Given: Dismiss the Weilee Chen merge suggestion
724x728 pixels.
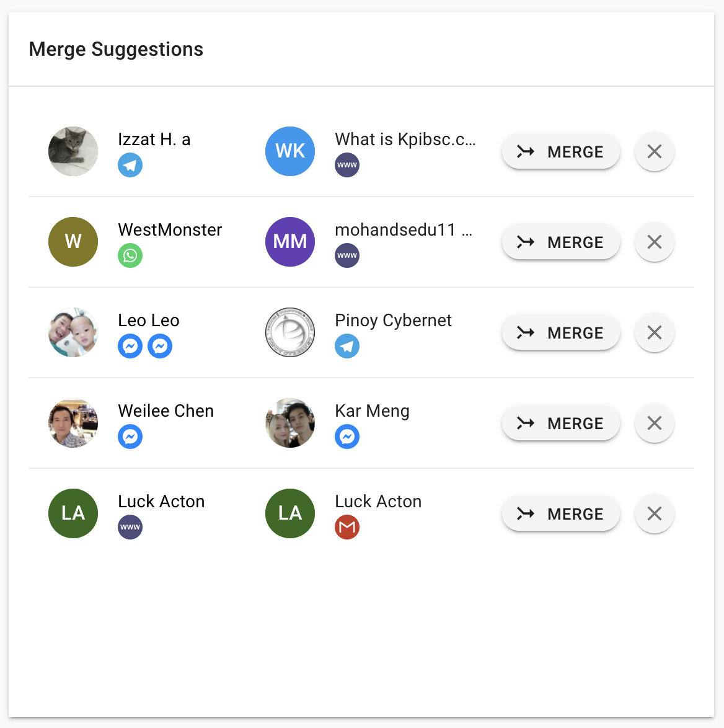Looking at the screenshot, I should point(654,423).
